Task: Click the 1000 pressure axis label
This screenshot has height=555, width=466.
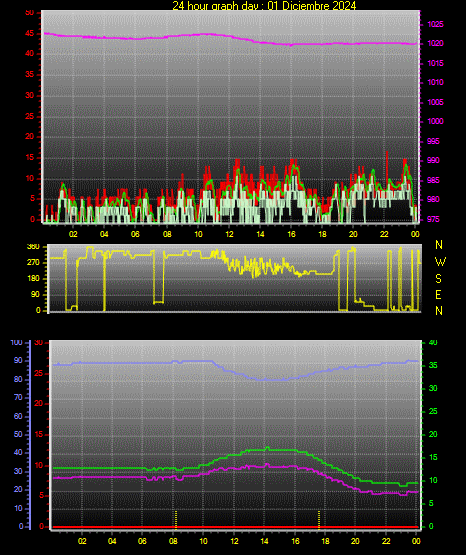Action: tap(435, 121)
